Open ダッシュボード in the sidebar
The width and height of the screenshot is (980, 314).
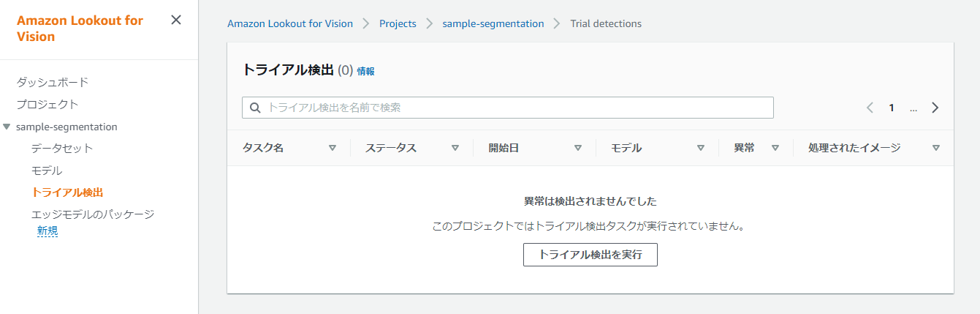[53, 82]
